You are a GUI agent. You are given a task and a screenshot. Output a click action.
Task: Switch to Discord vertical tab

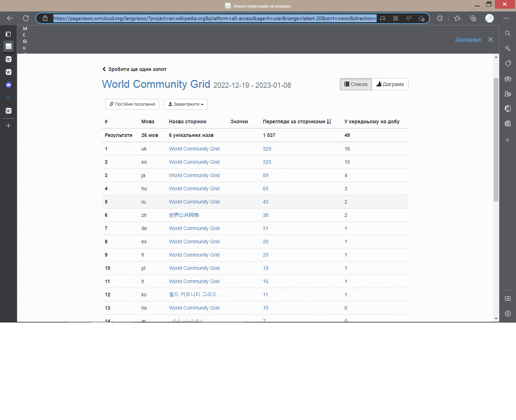tap(9, 85)
